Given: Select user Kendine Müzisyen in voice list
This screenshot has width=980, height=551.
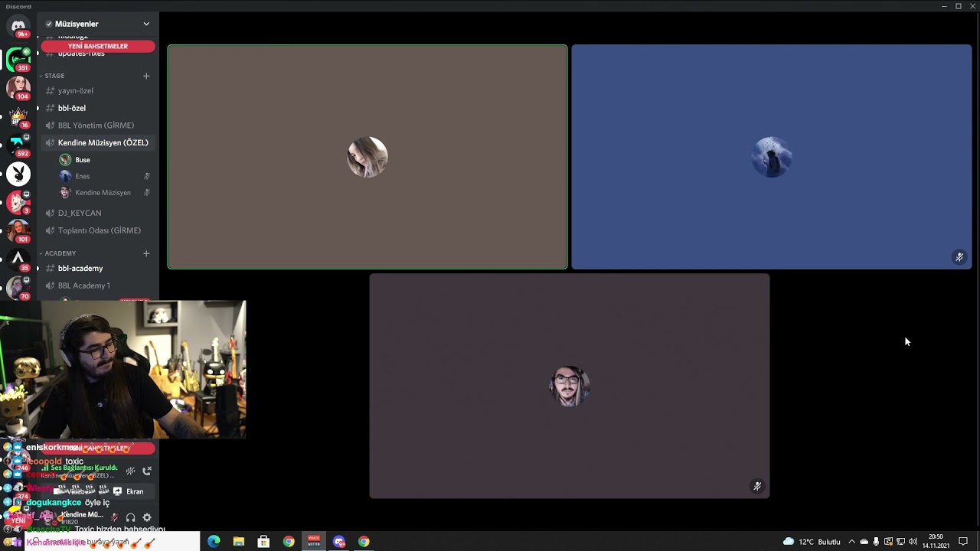Looking at the screenshot, I should coord(104,193).
